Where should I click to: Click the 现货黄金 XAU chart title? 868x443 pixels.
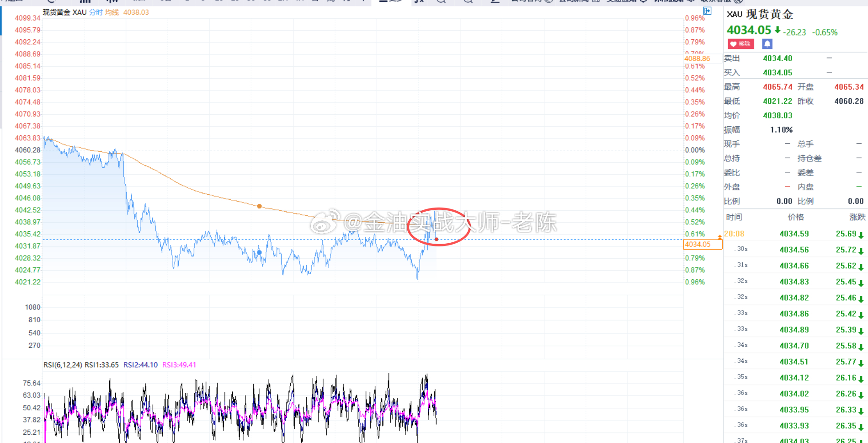(x=65, y=12)
